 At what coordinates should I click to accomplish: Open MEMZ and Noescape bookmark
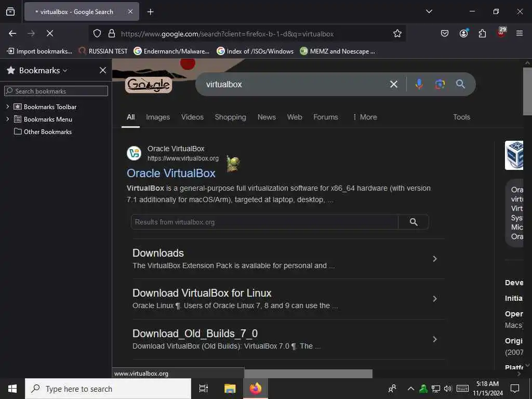(x=338, y=51)
